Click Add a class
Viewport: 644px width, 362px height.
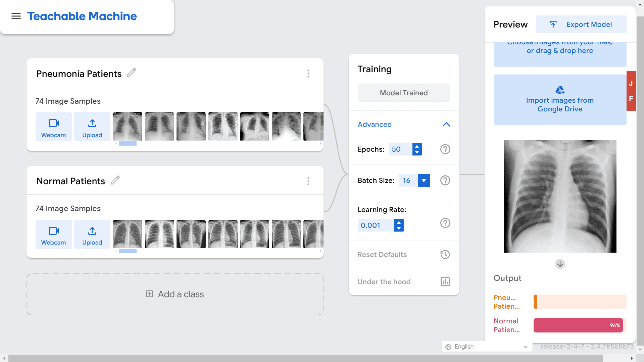coord(175,294)
